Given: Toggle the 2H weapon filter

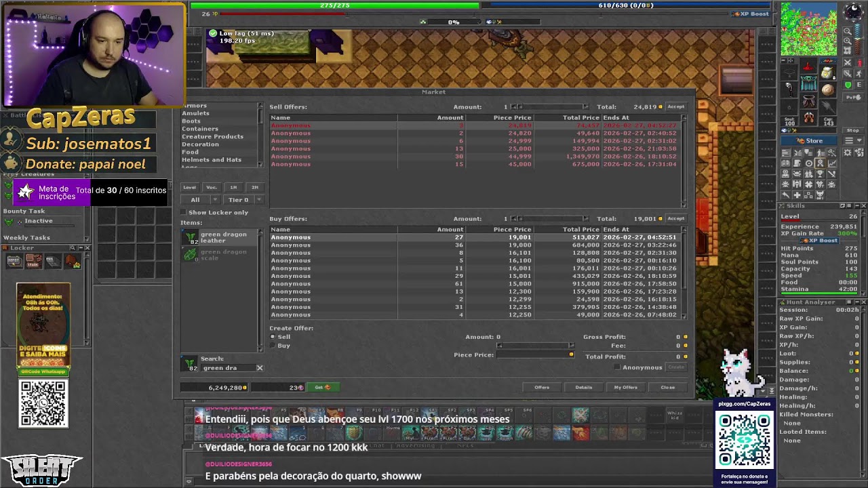Looking at the screenshot, I should coord(255,188).
